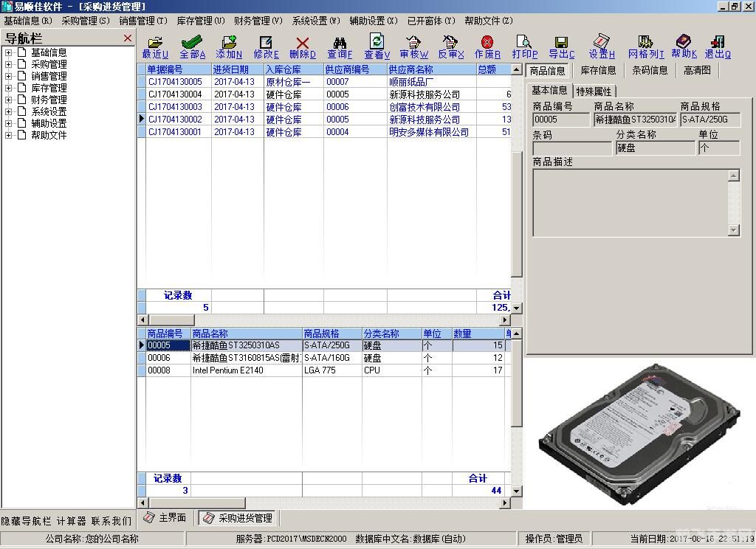
Task: Open the 导出C export function
Action: [x=561, y=46]
